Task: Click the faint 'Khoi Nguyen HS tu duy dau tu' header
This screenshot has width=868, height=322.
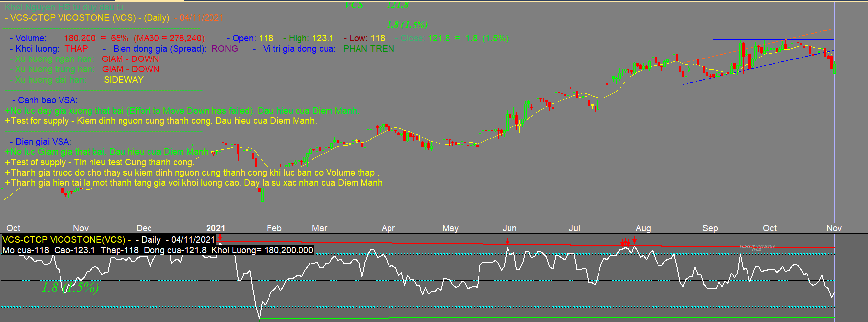Action: 64,7
